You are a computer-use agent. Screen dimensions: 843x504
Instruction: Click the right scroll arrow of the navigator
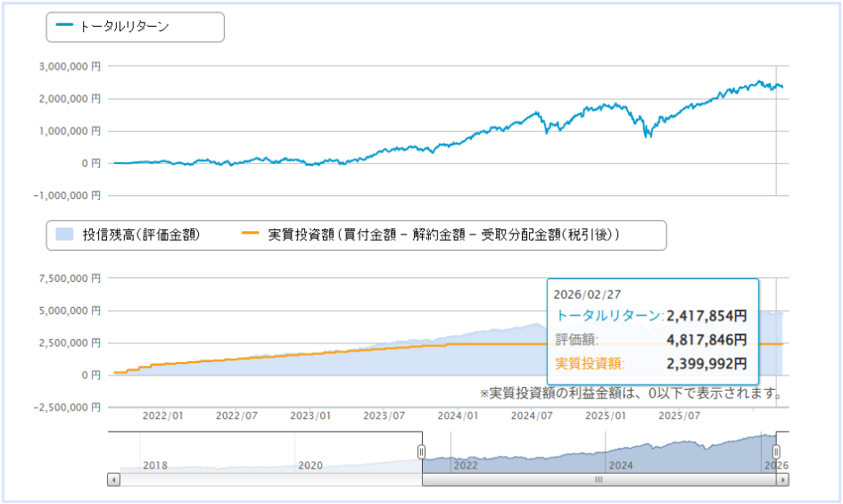(782, 480)
